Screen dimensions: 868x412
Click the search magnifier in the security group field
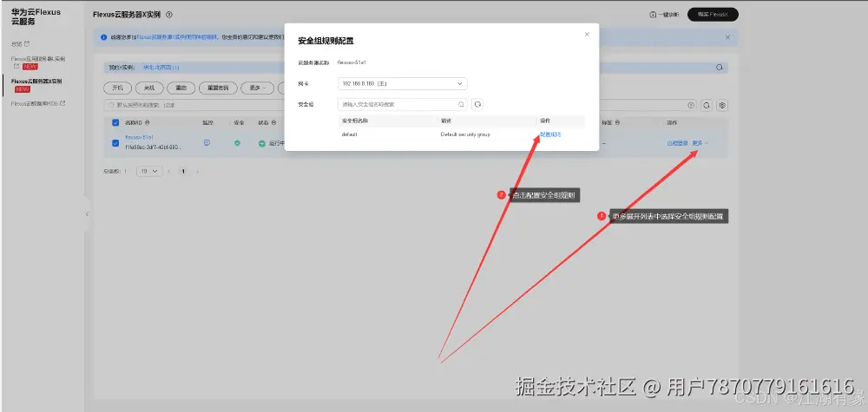461,104
